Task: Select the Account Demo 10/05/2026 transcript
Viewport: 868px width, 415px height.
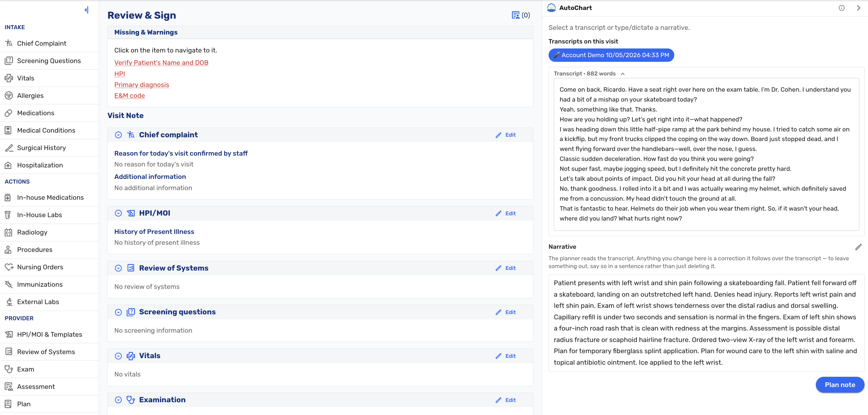Action: 611,55
